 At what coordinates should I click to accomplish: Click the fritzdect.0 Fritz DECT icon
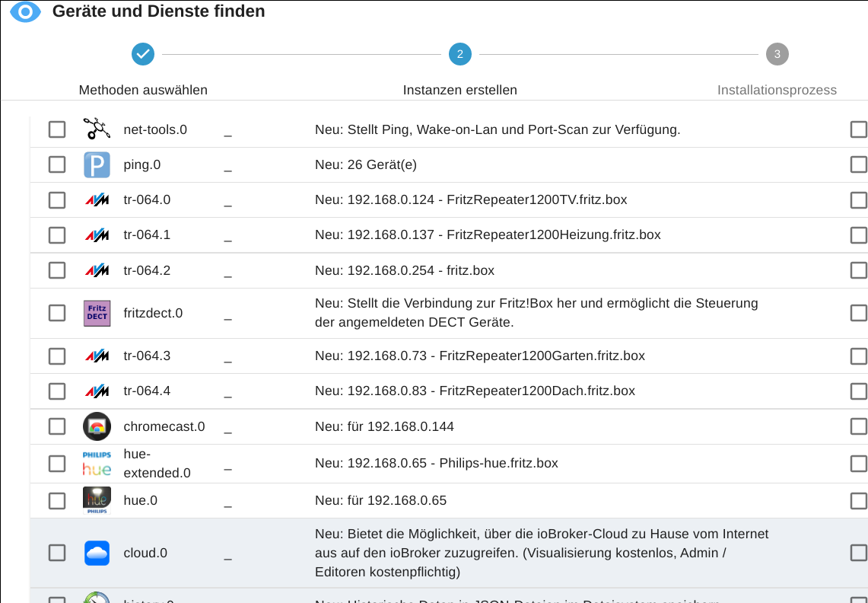pyautogui.click(x=97, y=313)
